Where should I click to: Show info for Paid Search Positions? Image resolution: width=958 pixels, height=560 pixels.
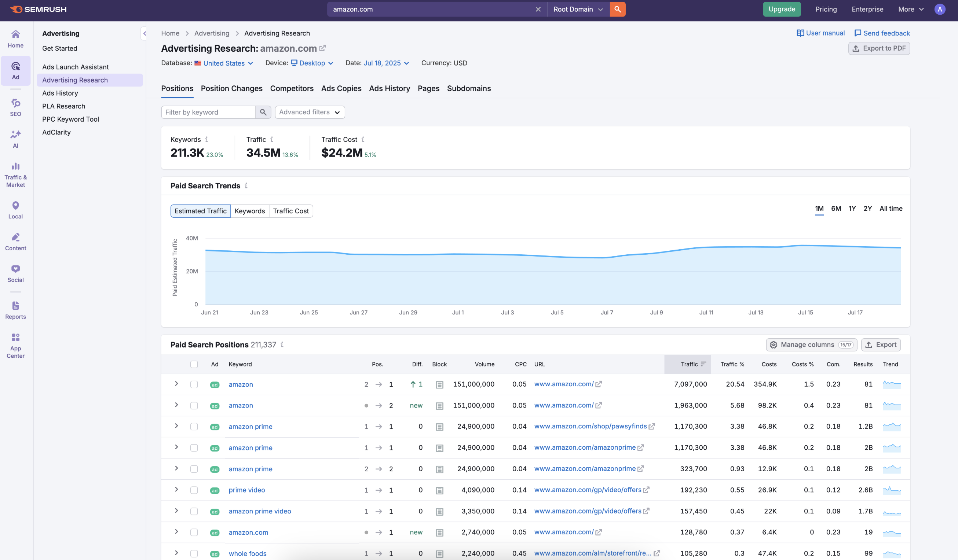click(x=282, y=345)
